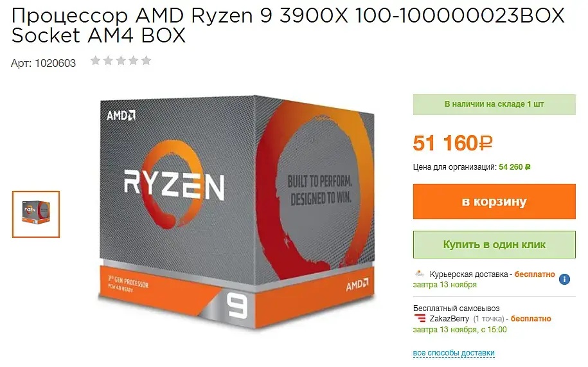Select the Ryzen box thumbnail

(x=36, y=214)
